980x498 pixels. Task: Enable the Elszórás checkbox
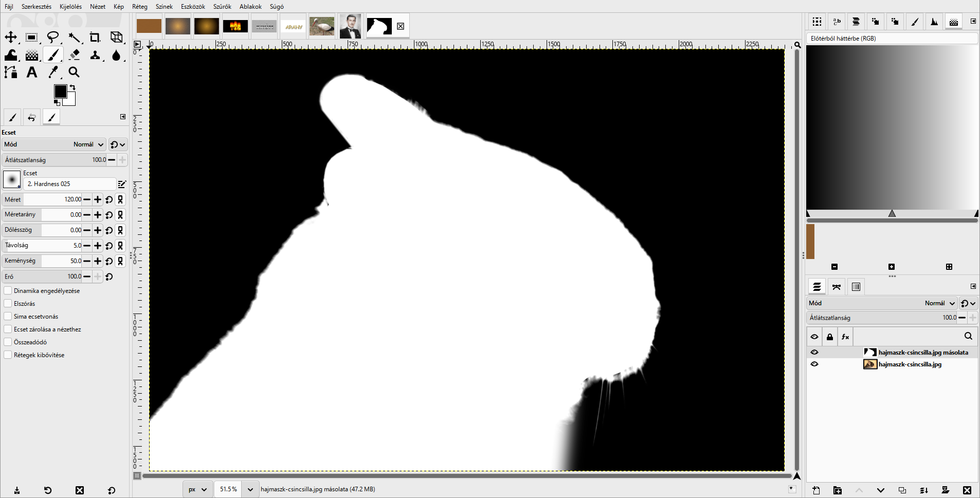(x=8, y=304)
